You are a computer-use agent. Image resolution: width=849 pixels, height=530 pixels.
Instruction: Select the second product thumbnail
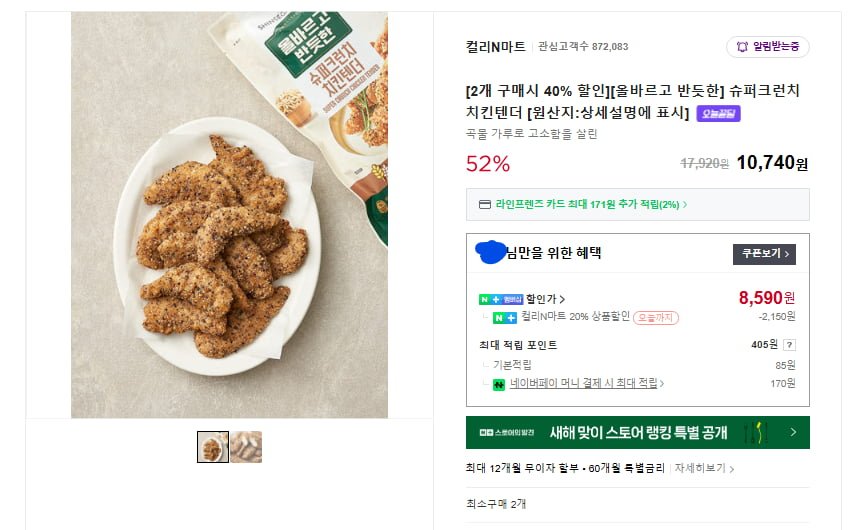pos(246,447)
